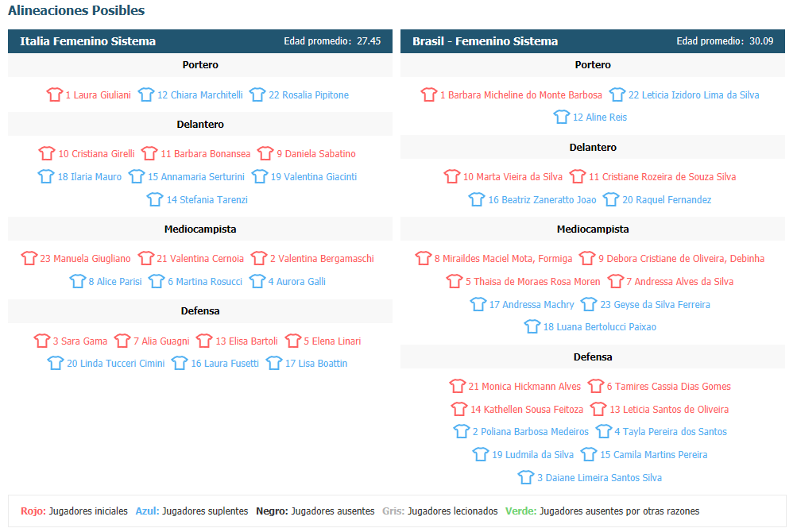The width and height of the screenshot is (797, 532).
Task: Click the red jersey icon beside Manuela Giugliano
Action: click(x=29, y=258)
